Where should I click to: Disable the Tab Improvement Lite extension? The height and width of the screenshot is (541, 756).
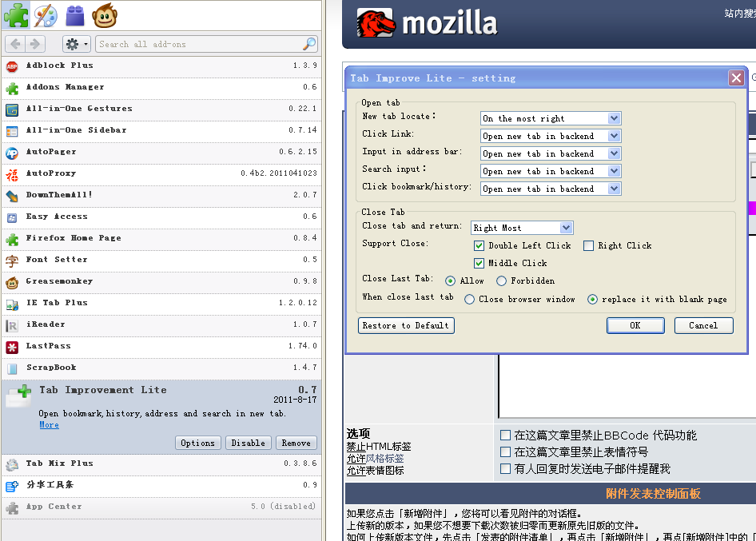point(249,443)
